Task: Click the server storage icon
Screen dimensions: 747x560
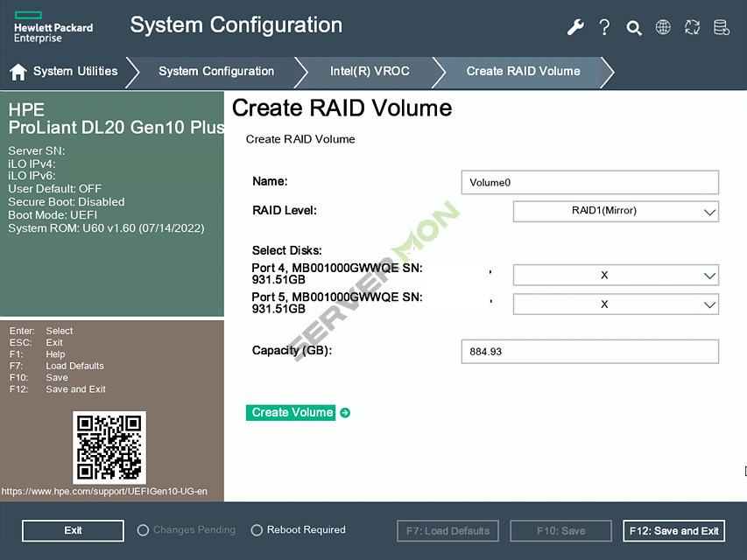Action: tap(722, 27)
